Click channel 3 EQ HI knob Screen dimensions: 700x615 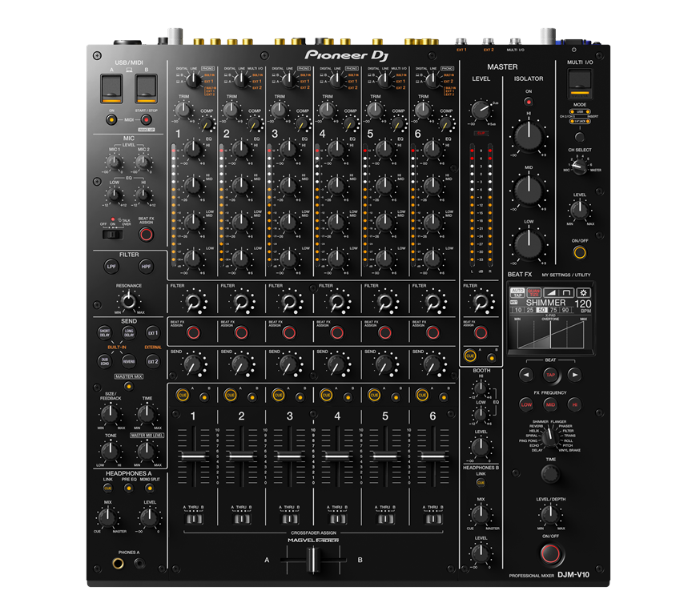click(288, 150)
